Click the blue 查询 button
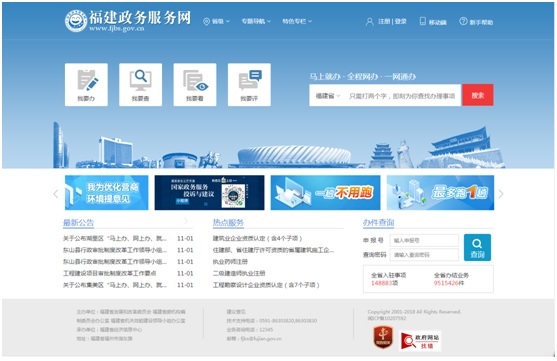Image resolution: width=557 pixels, height=361 pixels. click(477, 248)
